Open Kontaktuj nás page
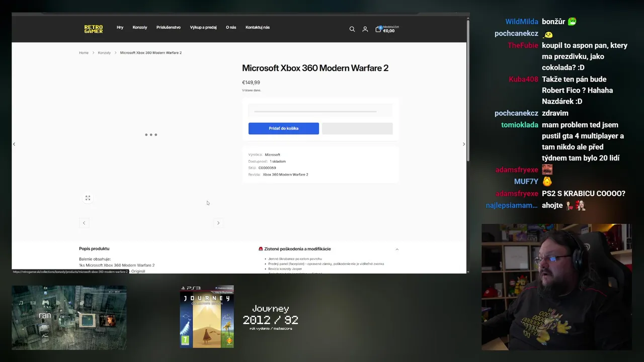This screenshot has width=644, height=362. click(x=258, y=28)
